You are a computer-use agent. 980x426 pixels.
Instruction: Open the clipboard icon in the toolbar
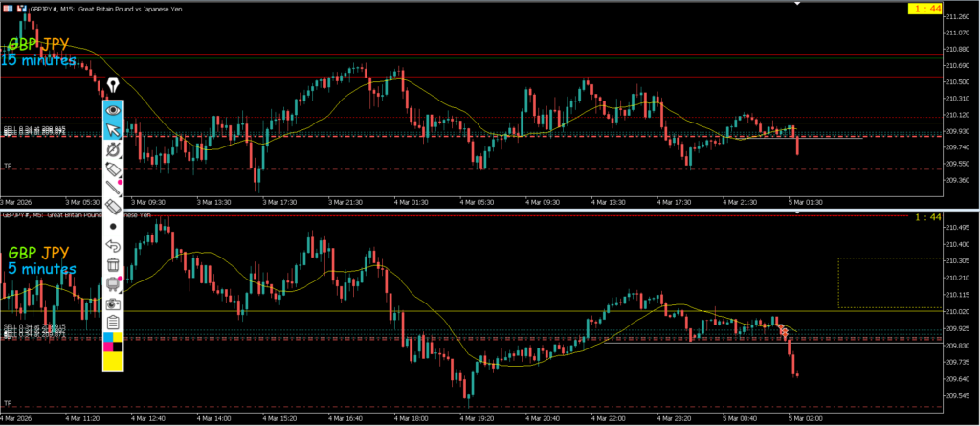pyautogui.click(x=113, y=322)
